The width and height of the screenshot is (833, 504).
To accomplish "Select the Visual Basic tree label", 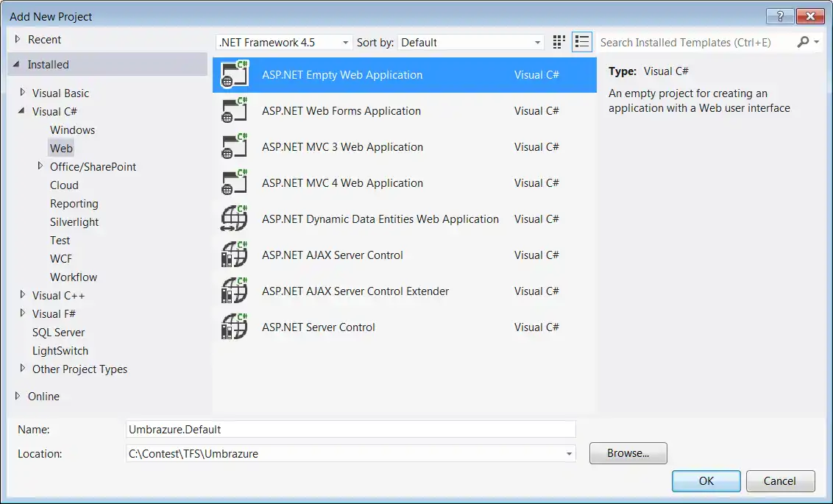I will (60, 93).
